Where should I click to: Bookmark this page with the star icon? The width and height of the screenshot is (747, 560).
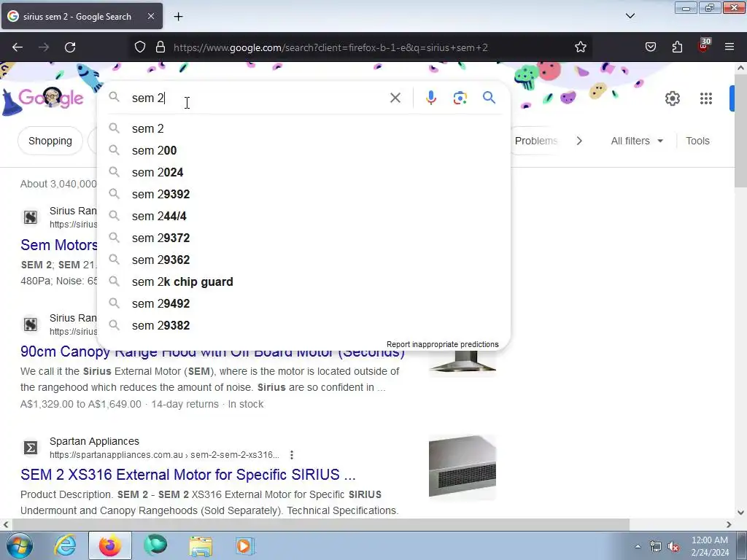click(580, 47)
